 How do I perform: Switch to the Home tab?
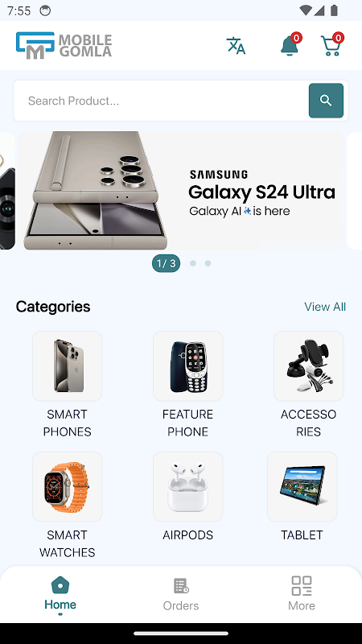tap(60, 594)
